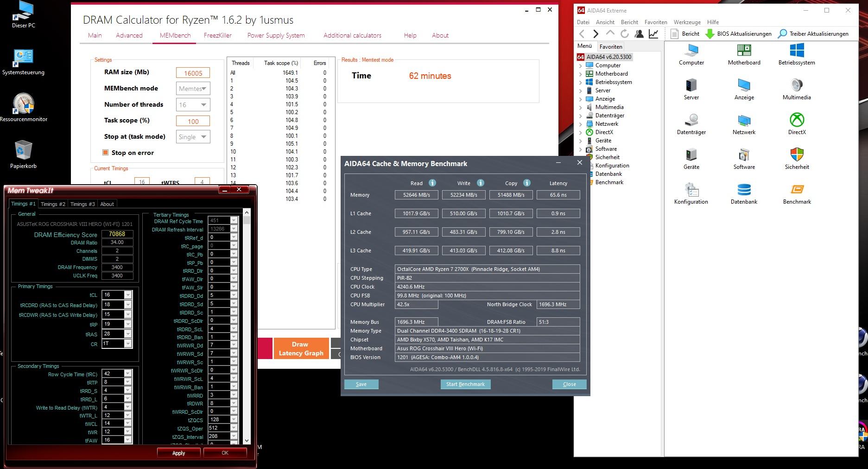
Task: Open the Software icon in AIDA64 panel
Action: (x=744, y=159)
